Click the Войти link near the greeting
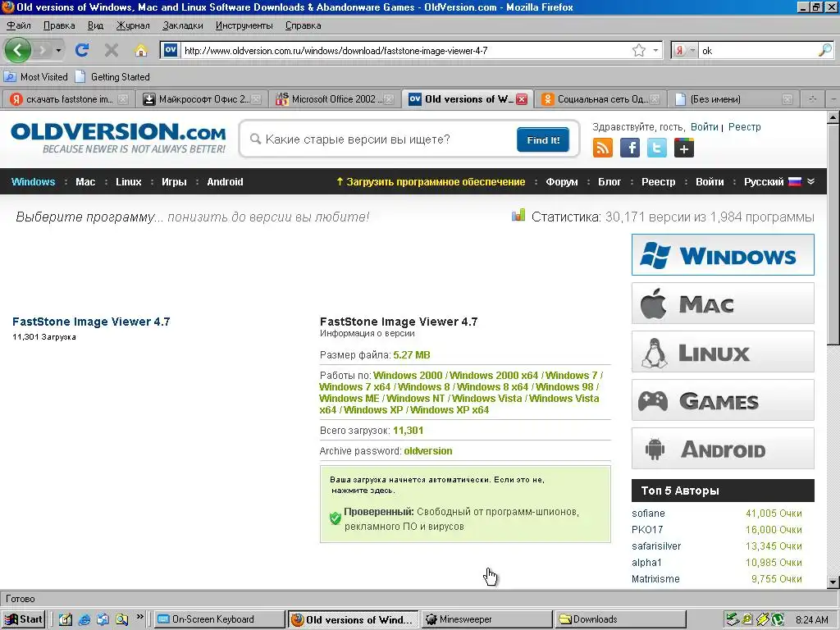The image size is (840, 630). tap(704, 127)
